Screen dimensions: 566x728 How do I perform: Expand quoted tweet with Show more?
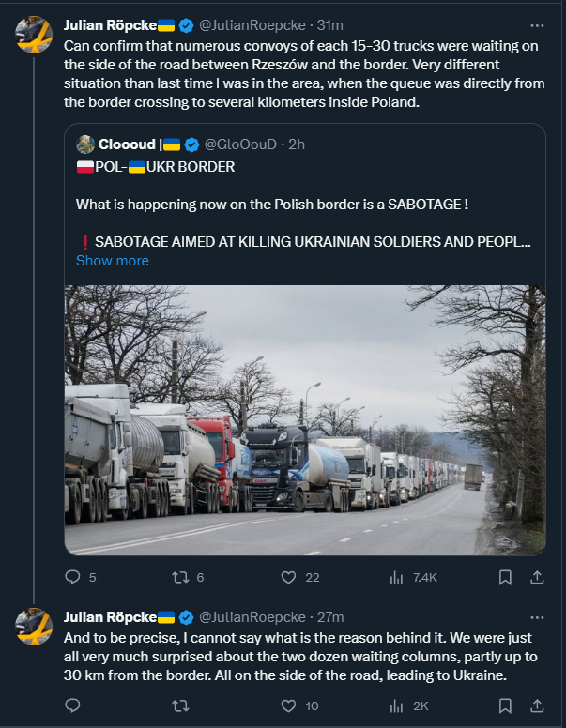tap(112, 261)
